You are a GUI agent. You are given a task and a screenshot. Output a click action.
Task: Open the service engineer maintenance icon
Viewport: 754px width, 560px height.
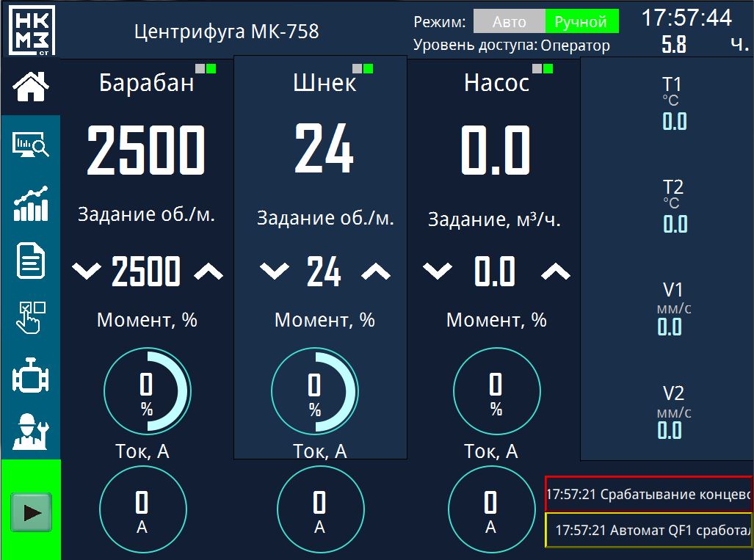coord(31,432)
